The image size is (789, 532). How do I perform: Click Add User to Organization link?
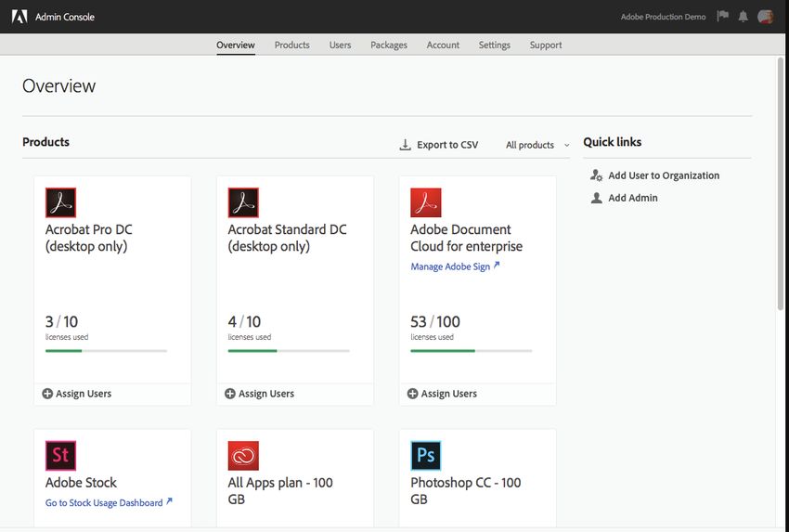664,175
